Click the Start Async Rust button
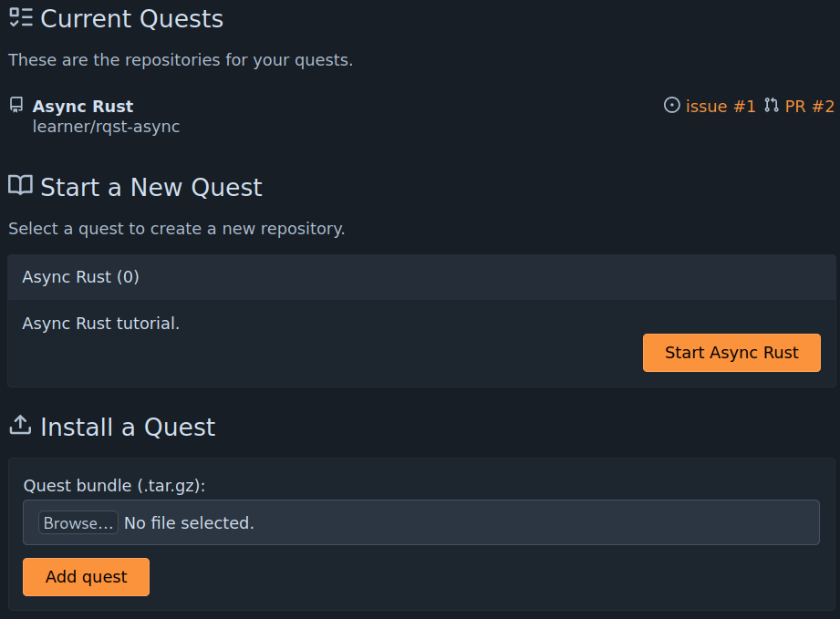Screen dimensions: 840x619 tap(731, 353)
